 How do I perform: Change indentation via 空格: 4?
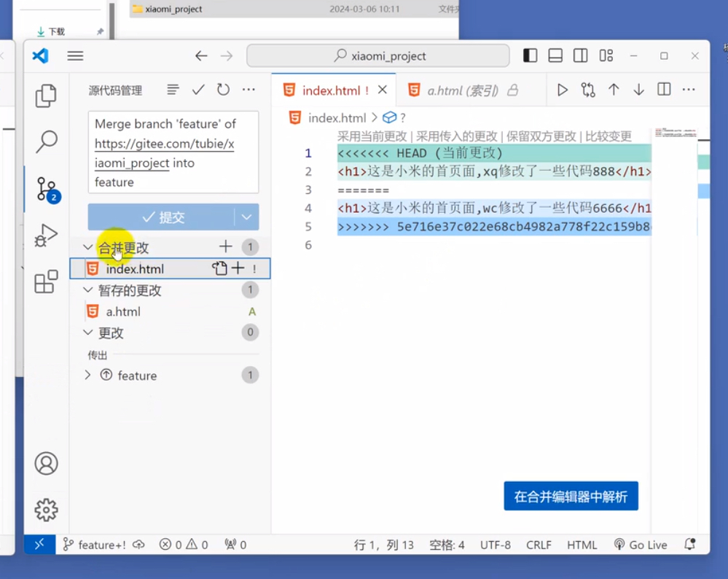pos(447,545)
